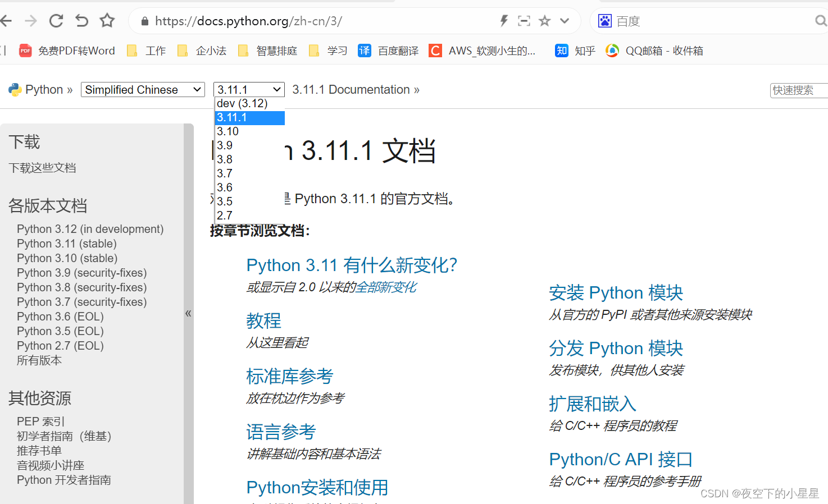Select 3.10 in version list
This screenshot has height=504, width=828.
pyautogui.click(x=250, y=131)
